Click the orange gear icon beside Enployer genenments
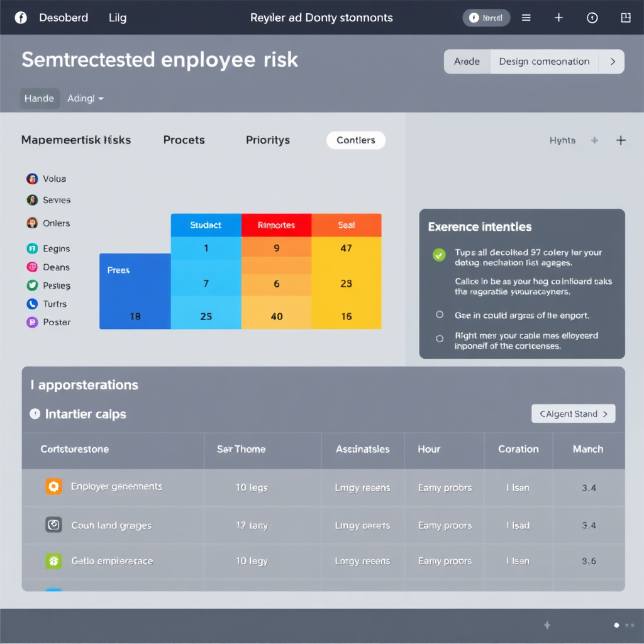 coord(53,486)
